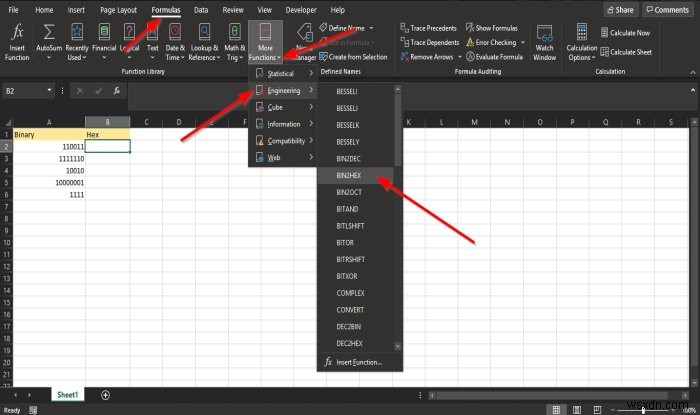Screen dimensions: 700x415
Task: Click Insert Function at menu bottom
Action: (x=359, y=362)
